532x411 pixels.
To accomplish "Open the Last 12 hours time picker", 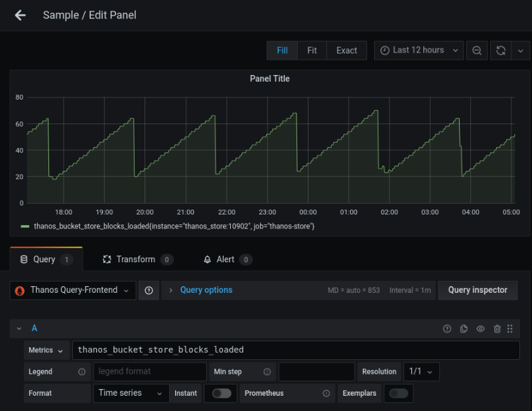I will (419, 50).
